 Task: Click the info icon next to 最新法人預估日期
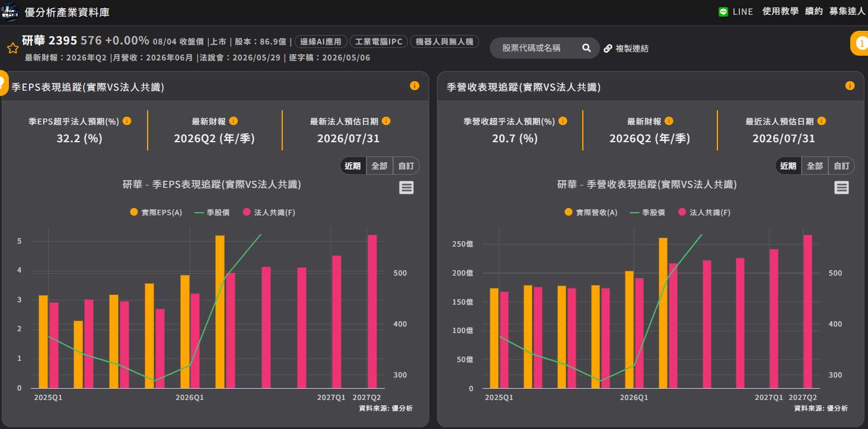point(386,121)
